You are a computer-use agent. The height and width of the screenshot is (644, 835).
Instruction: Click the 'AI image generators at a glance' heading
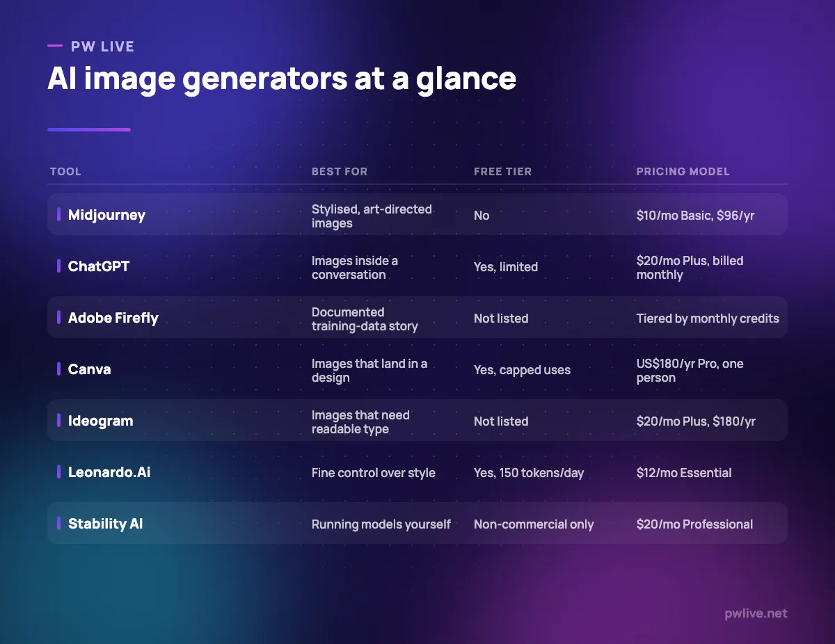point(282,79)
